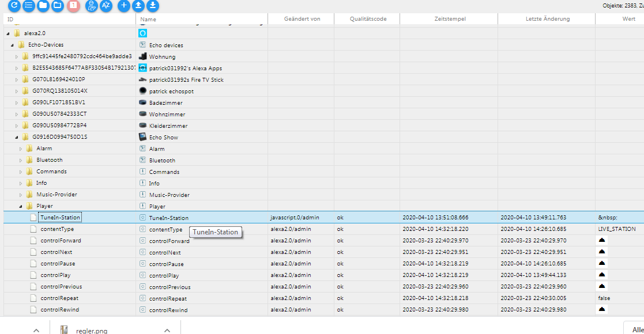Click the Name column header

coord(202,19)
